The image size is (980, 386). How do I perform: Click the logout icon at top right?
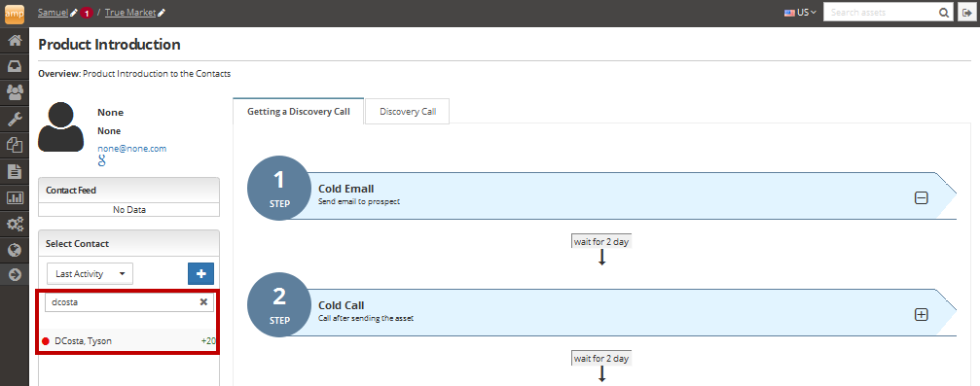pos(965,13)
